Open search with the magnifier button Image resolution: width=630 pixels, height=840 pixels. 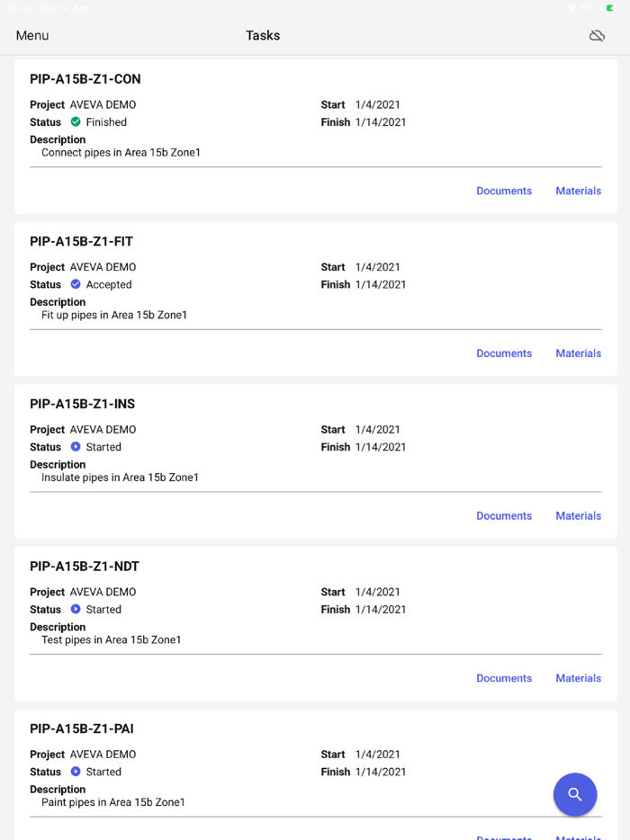point(575,795)
